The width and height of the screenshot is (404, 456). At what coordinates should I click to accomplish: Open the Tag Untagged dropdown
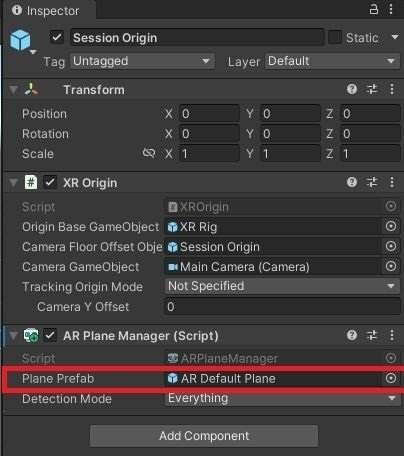pyautogui.click(x=142, y=61)
